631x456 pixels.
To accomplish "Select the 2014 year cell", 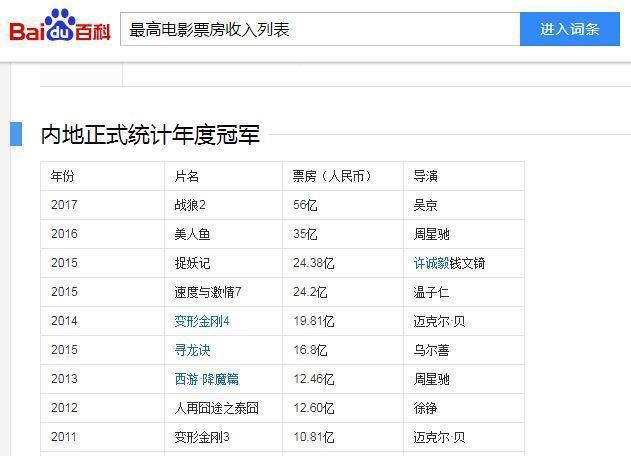I will pyautogui.click(x=103, y=321).
